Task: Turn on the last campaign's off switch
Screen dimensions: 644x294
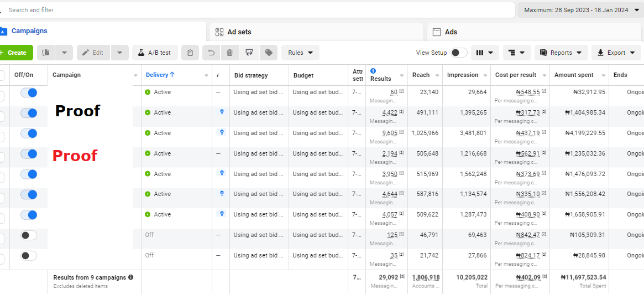Action: pyautogui.click(x=29, y=256)
